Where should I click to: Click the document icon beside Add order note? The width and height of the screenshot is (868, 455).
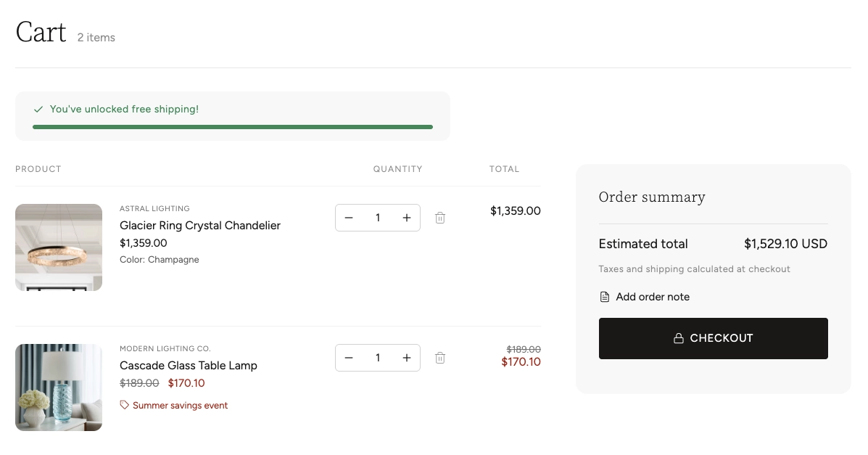pyautogui.click(x=605, y=297)
